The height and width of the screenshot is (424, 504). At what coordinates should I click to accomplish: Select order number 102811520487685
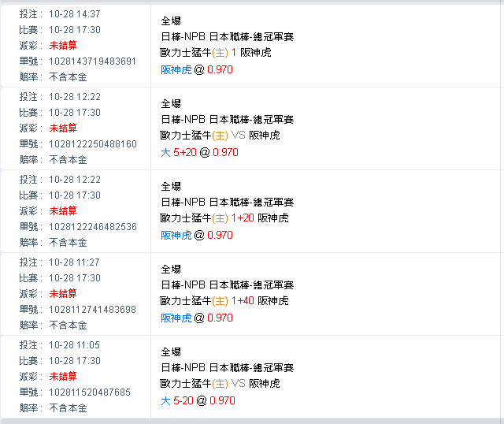click(x=89, y=392)
